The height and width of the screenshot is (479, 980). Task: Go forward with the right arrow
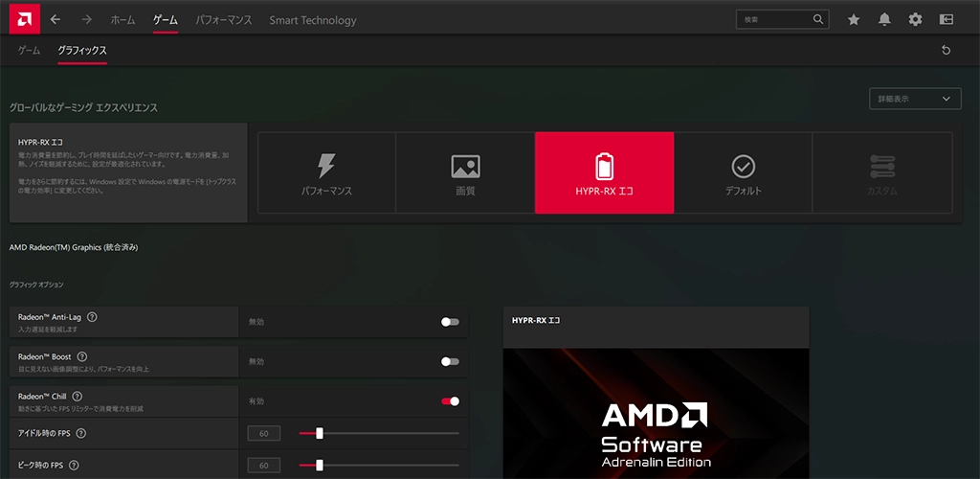point(87,19)
